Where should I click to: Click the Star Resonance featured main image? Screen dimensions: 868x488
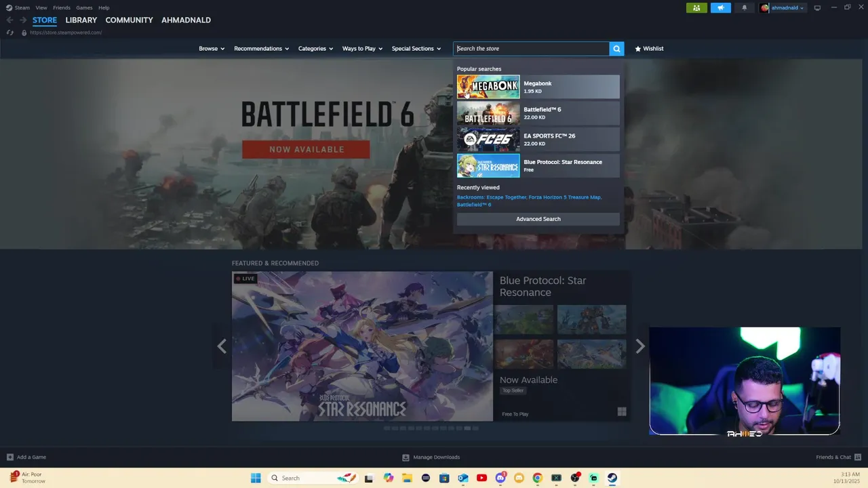coord(362,346)
